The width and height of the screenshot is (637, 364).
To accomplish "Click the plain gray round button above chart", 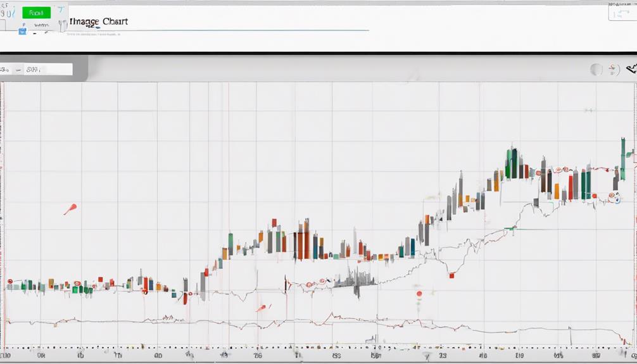I will 596,70.
